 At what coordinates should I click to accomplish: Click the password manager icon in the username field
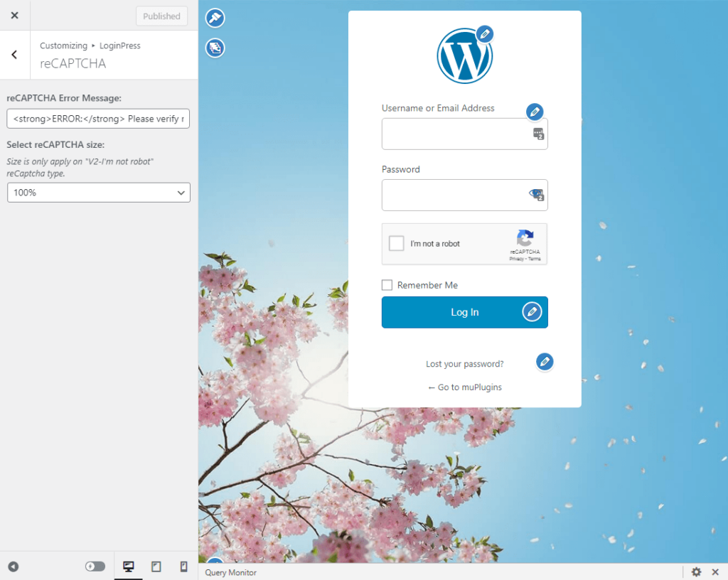coord(538,134)
